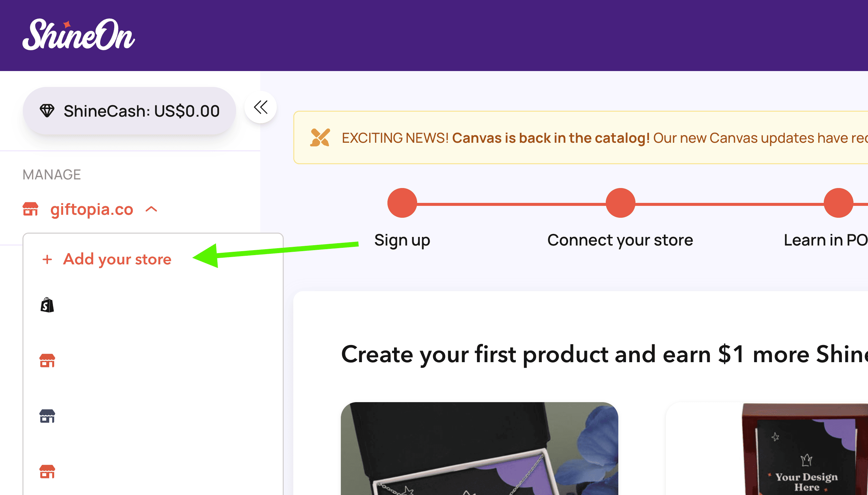Select the Shopify store icon in list

[47, 305]
